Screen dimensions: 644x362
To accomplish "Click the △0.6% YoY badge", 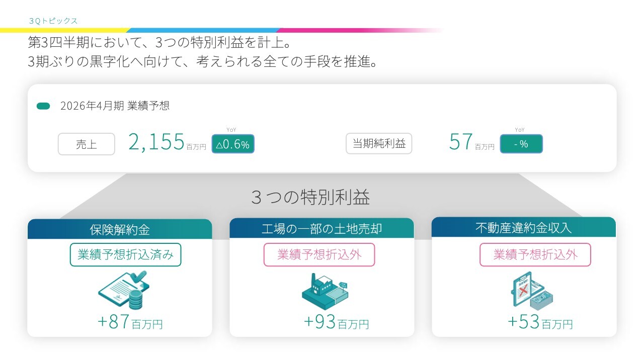I will pyautogui.click(x=233, y=144).
